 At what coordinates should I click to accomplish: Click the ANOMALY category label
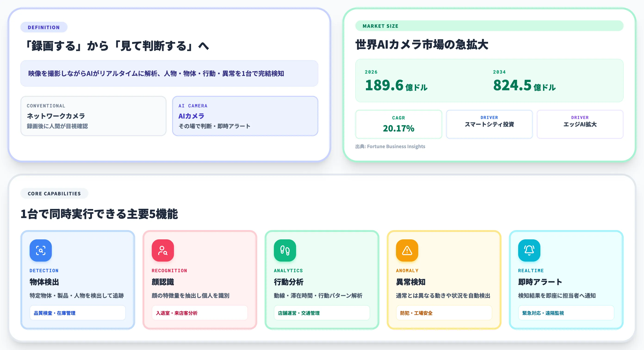point(407,270)
